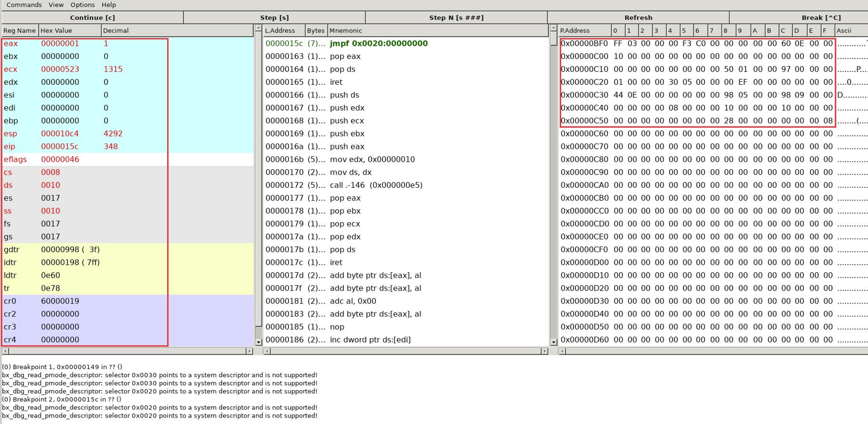Select the ldtr register row
The height and width of the screenshot is (424, 868).
[x=127, y=276]
